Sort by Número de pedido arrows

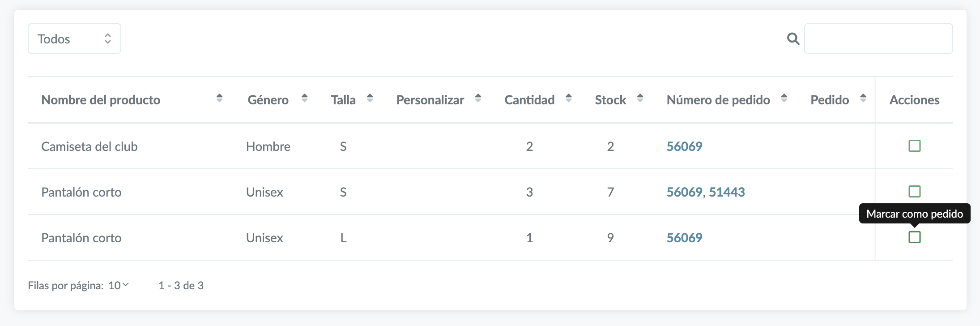[784, 98]
